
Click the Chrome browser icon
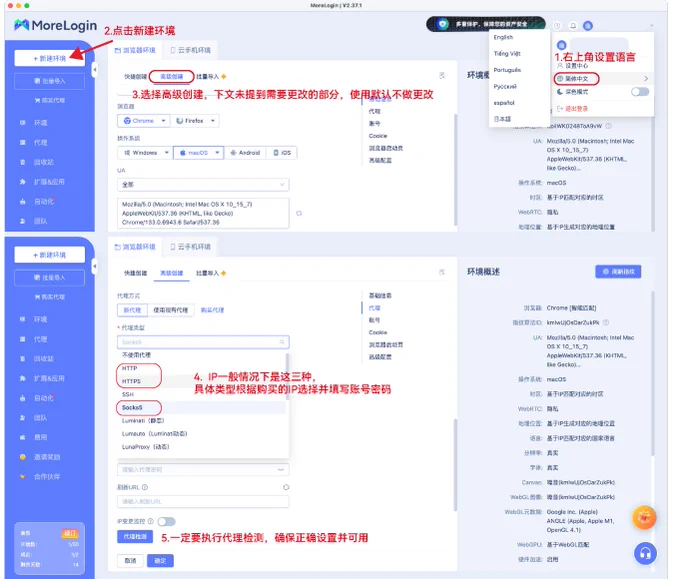coord(127,121)
